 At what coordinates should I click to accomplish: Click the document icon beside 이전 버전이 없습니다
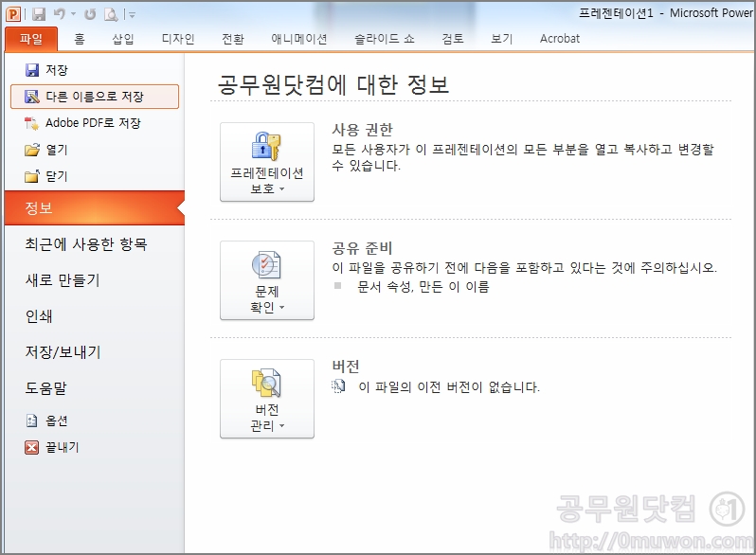point(338,385)
